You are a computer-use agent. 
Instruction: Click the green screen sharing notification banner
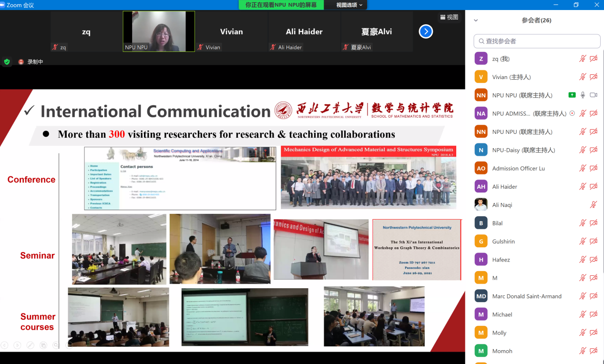(281, 5)
